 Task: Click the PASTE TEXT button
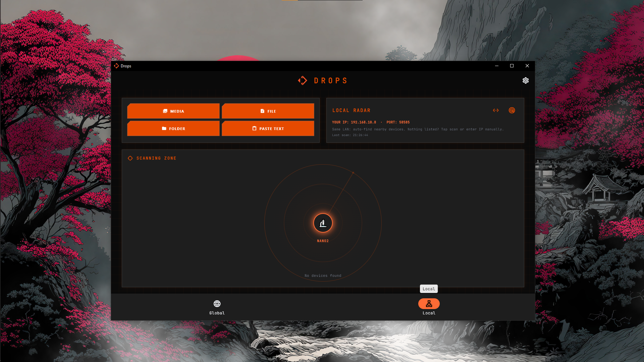268,128
